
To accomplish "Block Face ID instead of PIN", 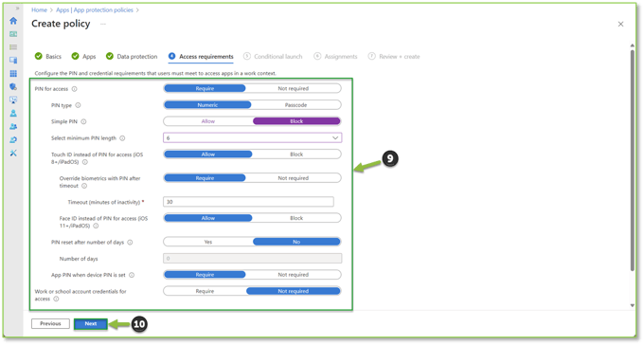I will 296,218.
